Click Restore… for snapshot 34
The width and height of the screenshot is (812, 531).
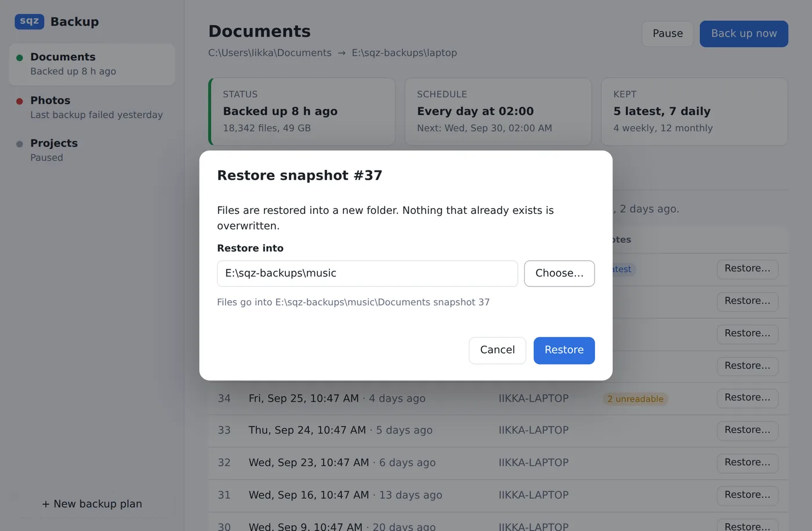748,398
